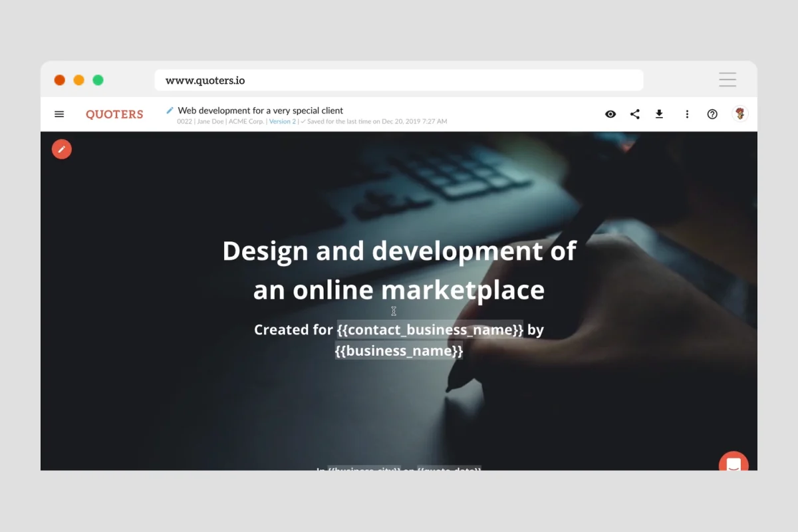Open the three-dot more options menu

click(687, 114)
